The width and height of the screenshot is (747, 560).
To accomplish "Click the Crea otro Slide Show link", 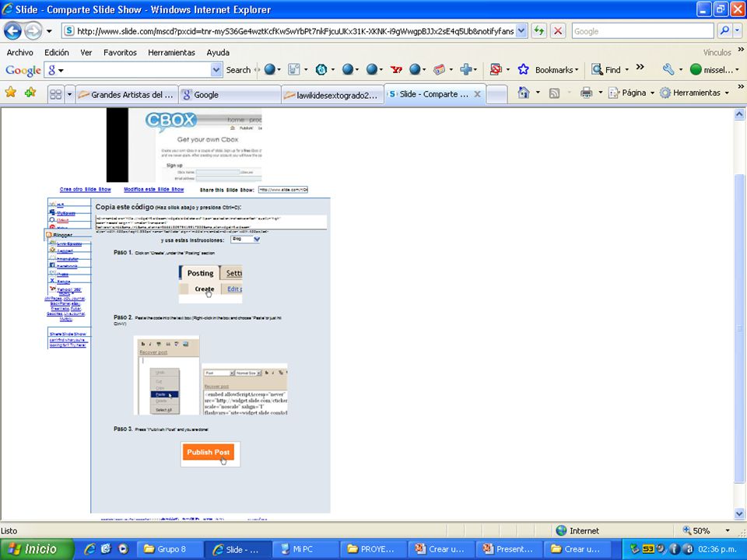I will pos(86,190).
